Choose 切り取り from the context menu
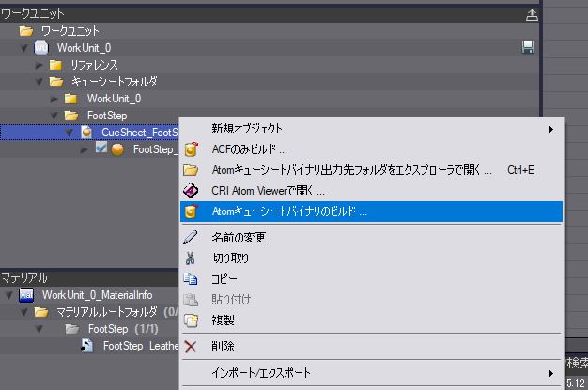Screen dimensions: 588x390 click(x=372, y=258)
